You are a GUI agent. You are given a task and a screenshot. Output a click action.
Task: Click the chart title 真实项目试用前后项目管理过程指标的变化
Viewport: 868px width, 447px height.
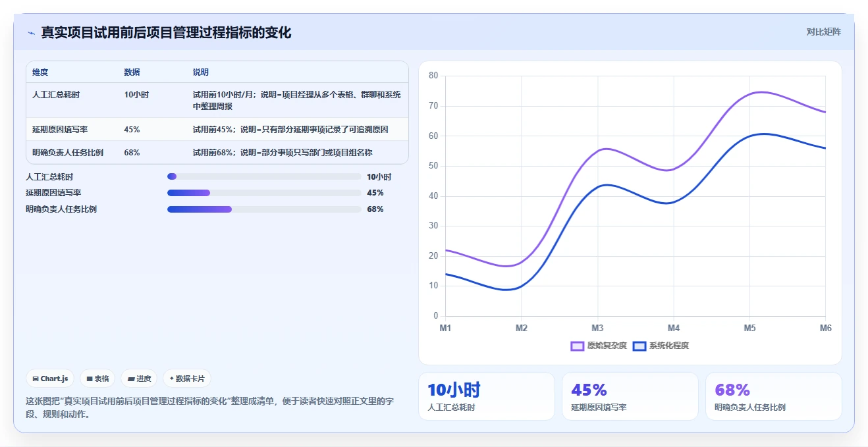[x=166, y=32]
